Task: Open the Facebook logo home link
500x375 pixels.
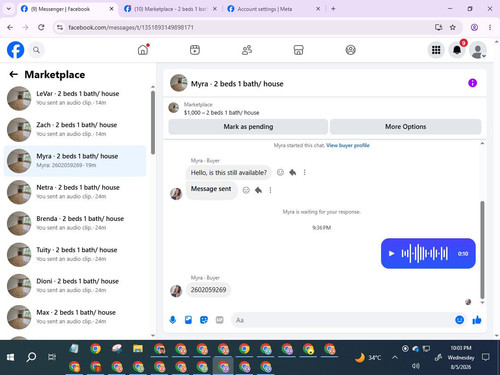Action: click(x=16, y=50)
